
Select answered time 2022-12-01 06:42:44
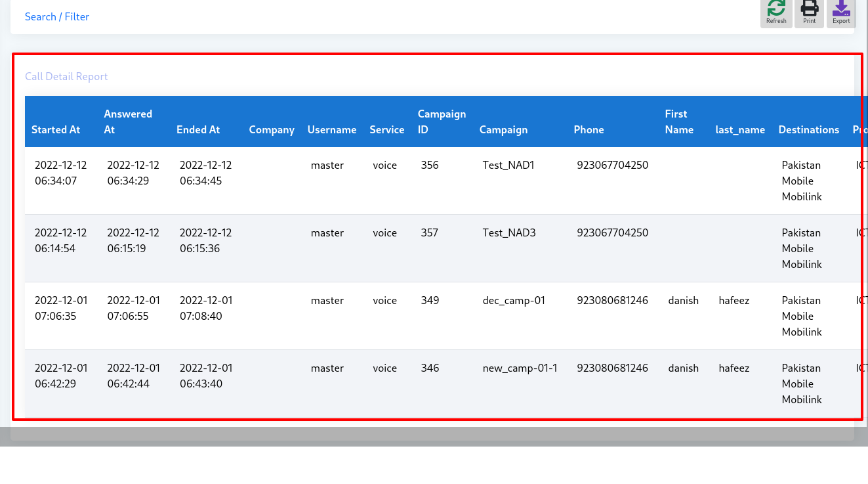pos(133,376)
